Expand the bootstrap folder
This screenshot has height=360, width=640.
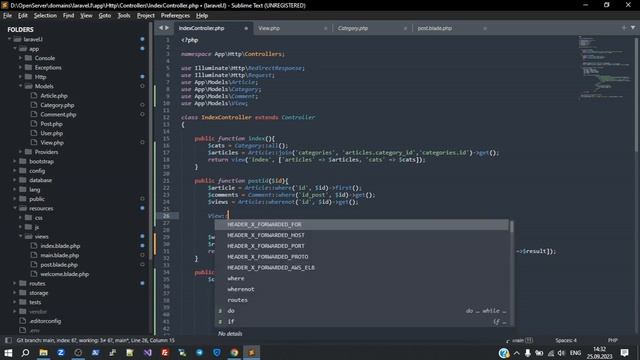15,161
